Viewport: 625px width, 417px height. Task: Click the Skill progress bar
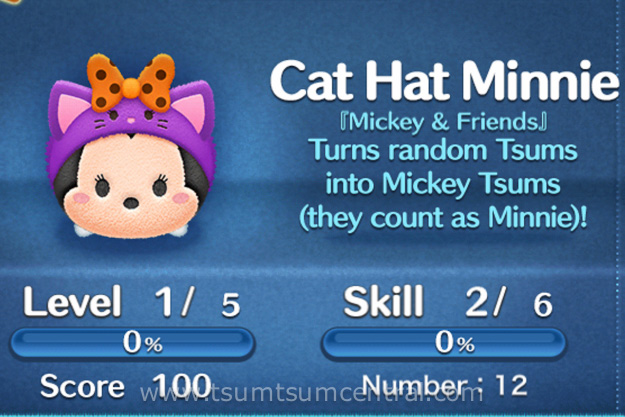443,343
